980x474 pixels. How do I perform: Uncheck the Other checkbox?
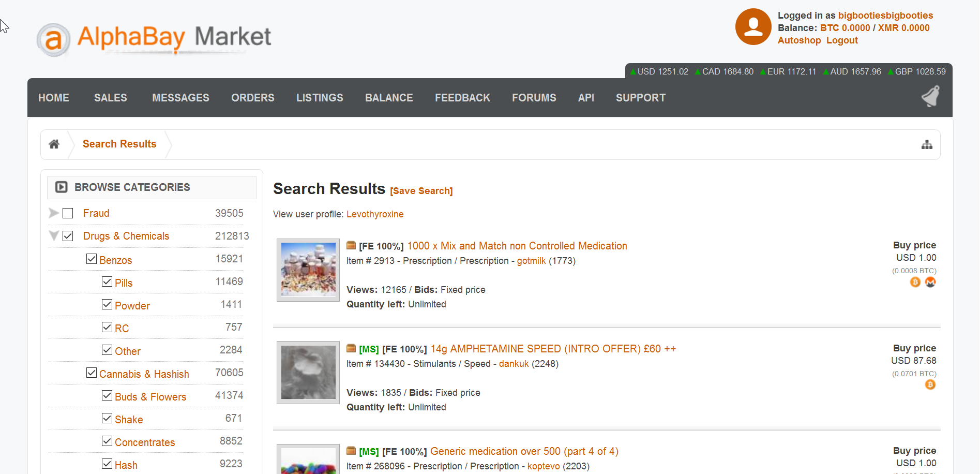[107, 350]
